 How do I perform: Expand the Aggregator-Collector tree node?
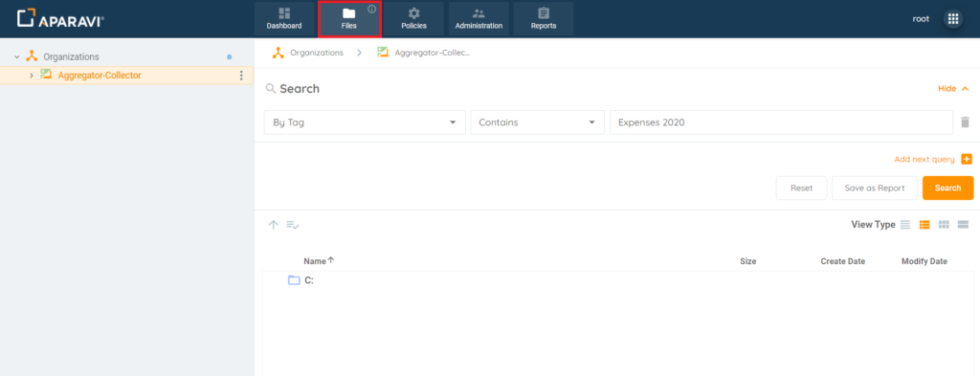point(32,76)
